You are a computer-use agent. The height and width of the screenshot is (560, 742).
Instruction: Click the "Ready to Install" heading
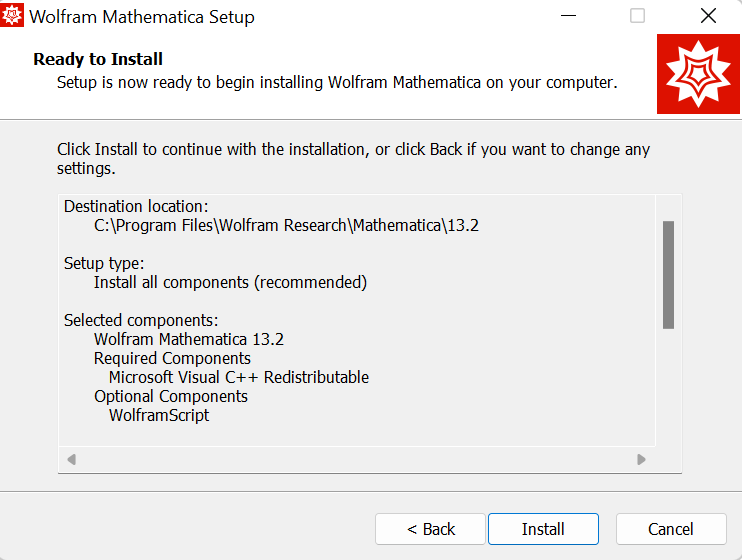98,60
